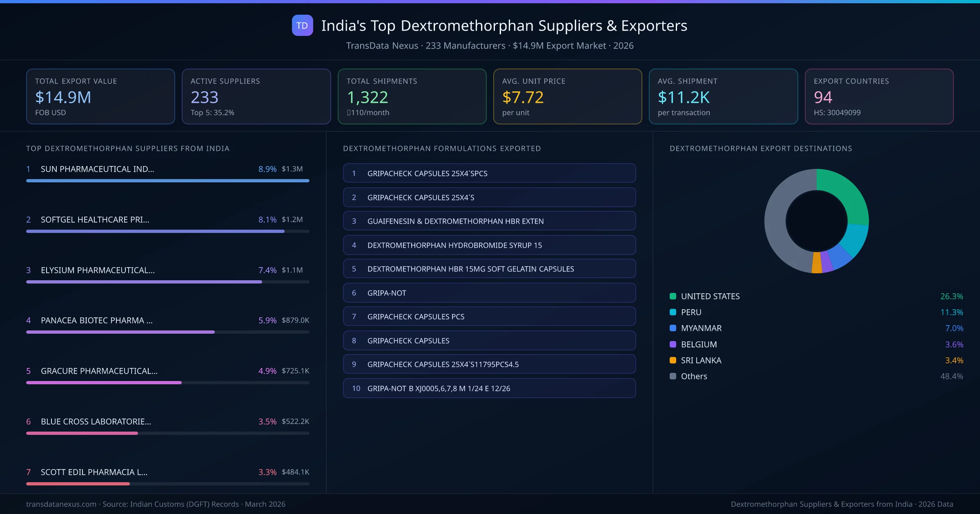The image size is (980, 514).
Task: Expand the SCOTT EDIL PHARMACIA entry
Action: 94,472
